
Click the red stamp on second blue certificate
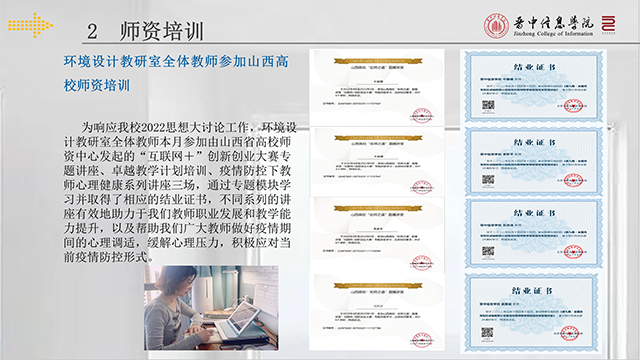(x=573, y=180)
